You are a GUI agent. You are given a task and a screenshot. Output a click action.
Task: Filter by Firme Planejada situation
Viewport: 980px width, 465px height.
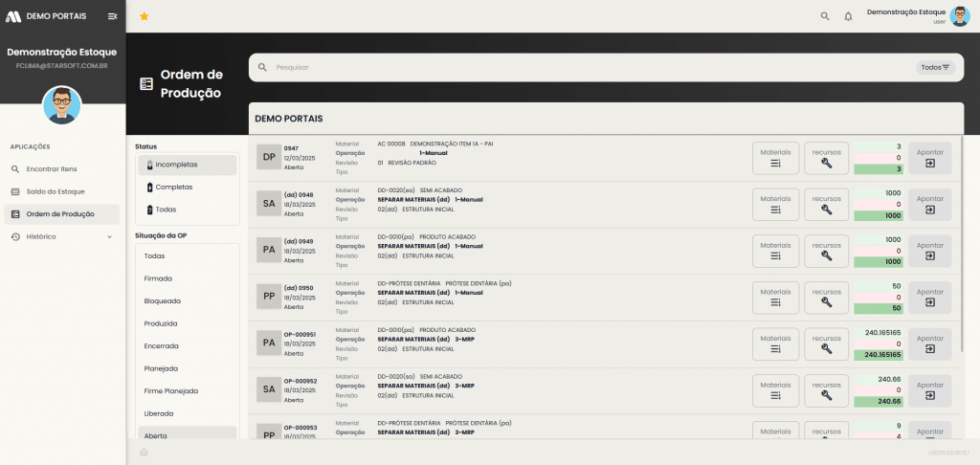point(188,391)
